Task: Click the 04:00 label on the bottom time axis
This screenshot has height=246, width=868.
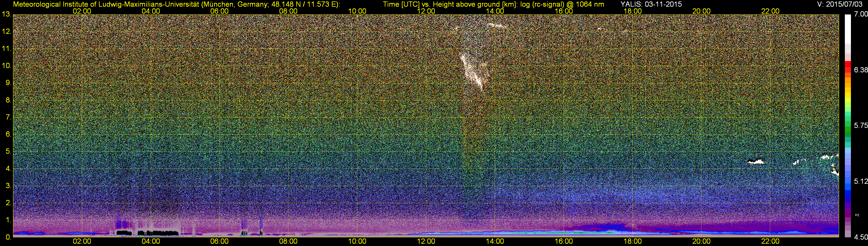Action: (x=151, y=241)
